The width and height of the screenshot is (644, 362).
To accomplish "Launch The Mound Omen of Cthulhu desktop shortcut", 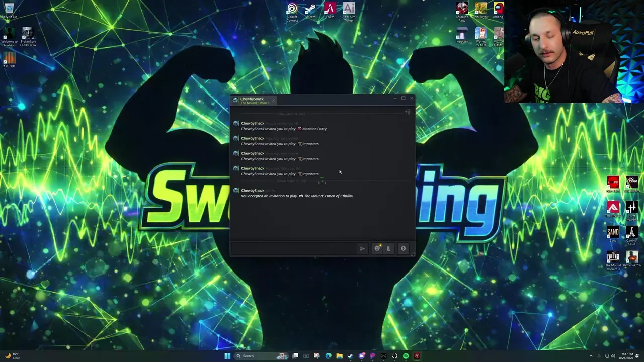I will pos(613,261).
